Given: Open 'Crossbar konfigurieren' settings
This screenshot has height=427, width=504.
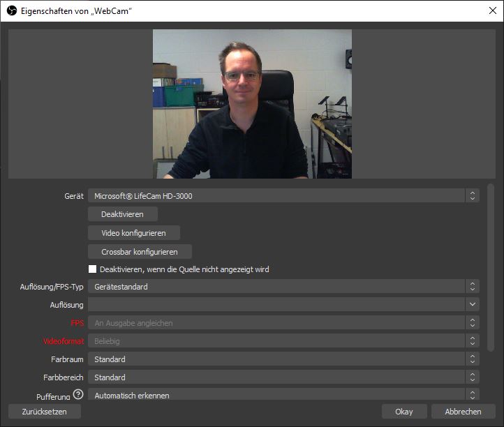Looking at the screenshot, I should 140,251.
